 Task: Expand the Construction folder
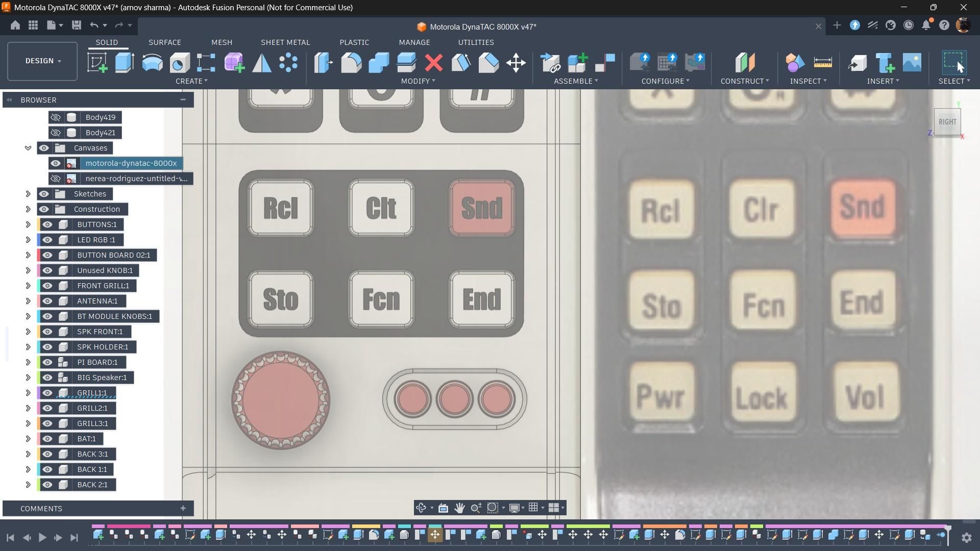point(28,209)
